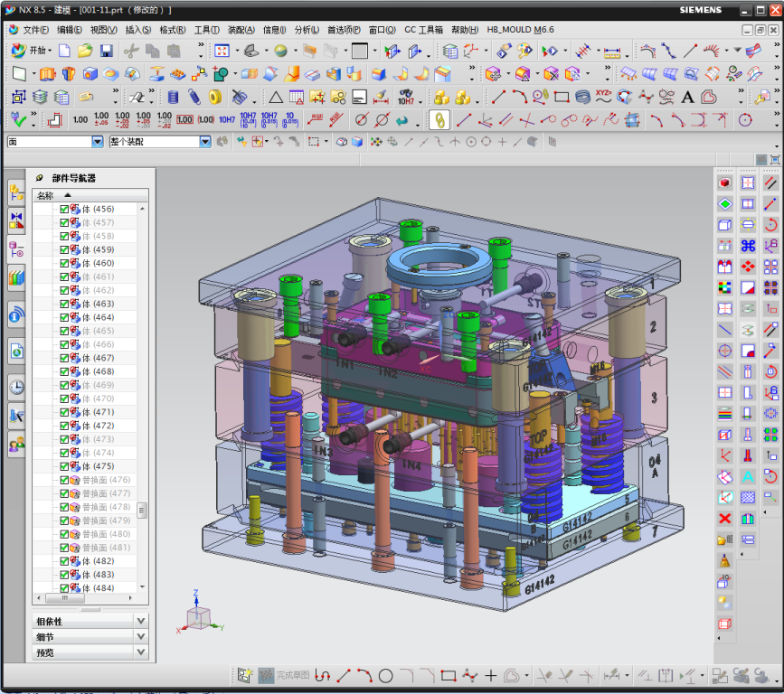784x694 pixels.
Task: Open the History clock tab in sidebar
Action: pyautogui.click(x=16, y=388)
